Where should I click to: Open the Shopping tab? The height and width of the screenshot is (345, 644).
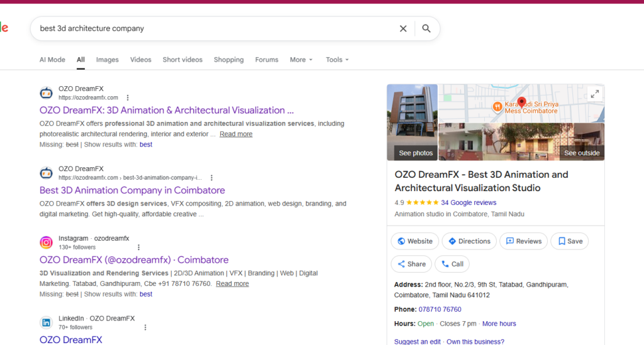(x=229, y=60)
